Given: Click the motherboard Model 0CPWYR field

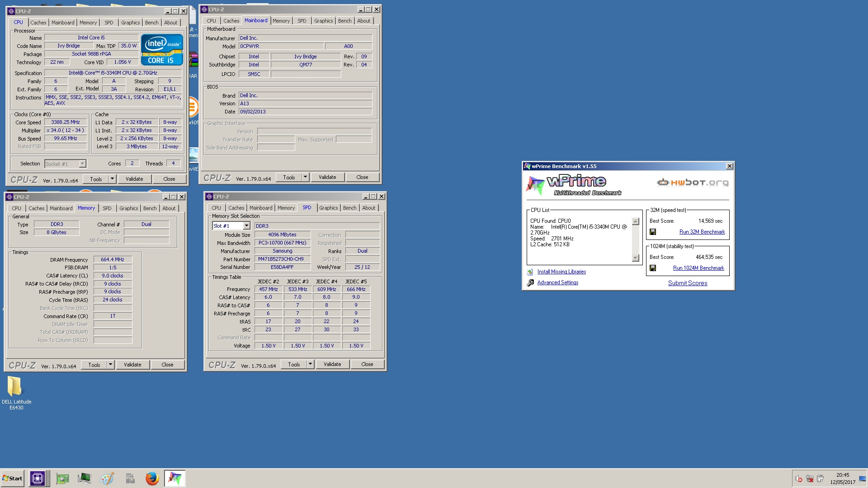Looking at the screenshot, I should (x=281, y=46).
